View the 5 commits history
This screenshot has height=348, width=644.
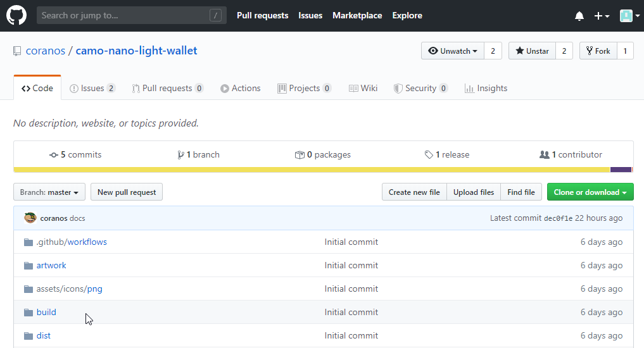tap(75, 155)
